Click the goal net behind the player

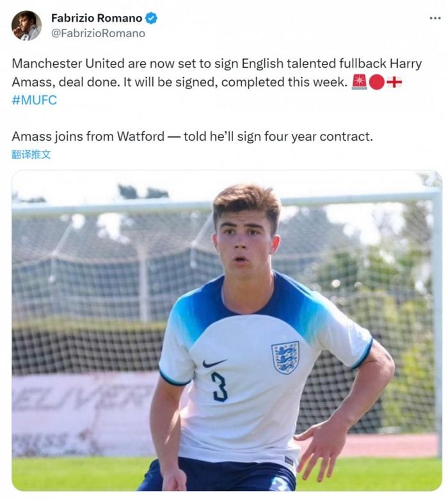(x=96, y=269)
